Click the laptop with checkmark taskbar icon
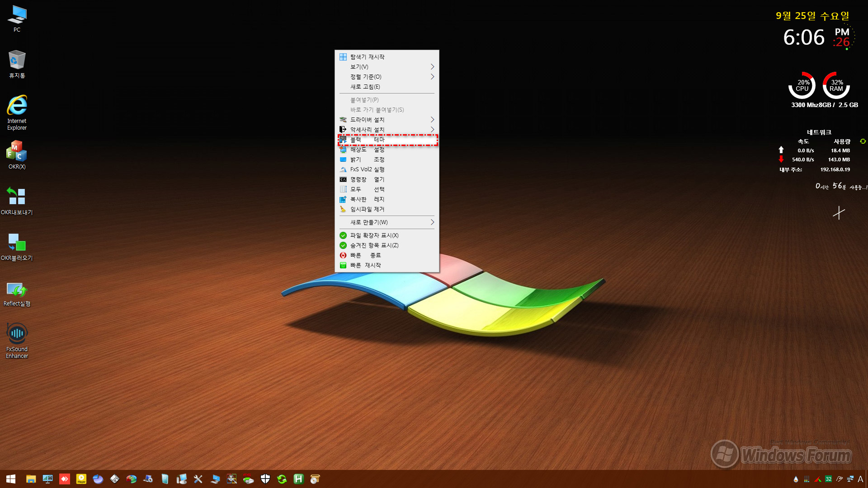 coord(215,479)
